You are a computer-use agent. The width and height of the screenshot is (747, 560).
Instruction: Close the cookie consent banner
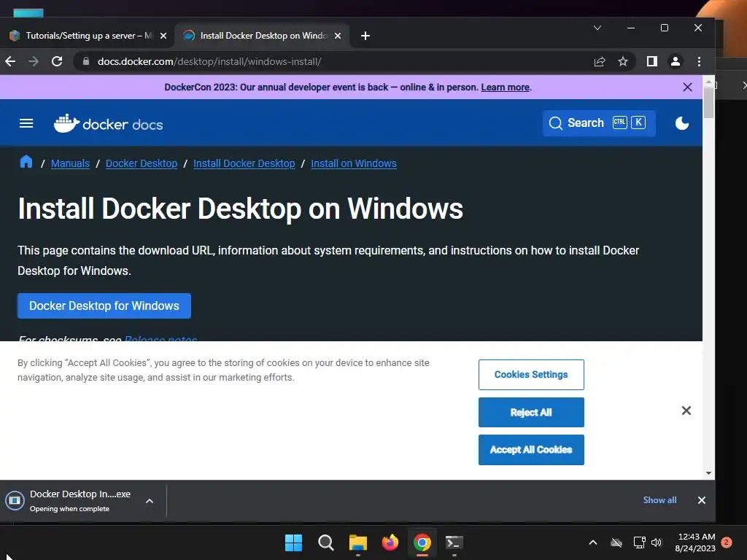tap(686, 411)
